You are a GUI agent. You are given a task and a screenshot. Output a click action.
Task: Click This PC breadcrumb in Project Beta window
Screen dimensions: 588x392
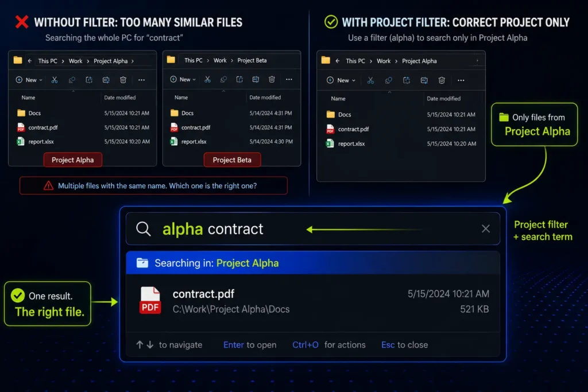[194, 60]
